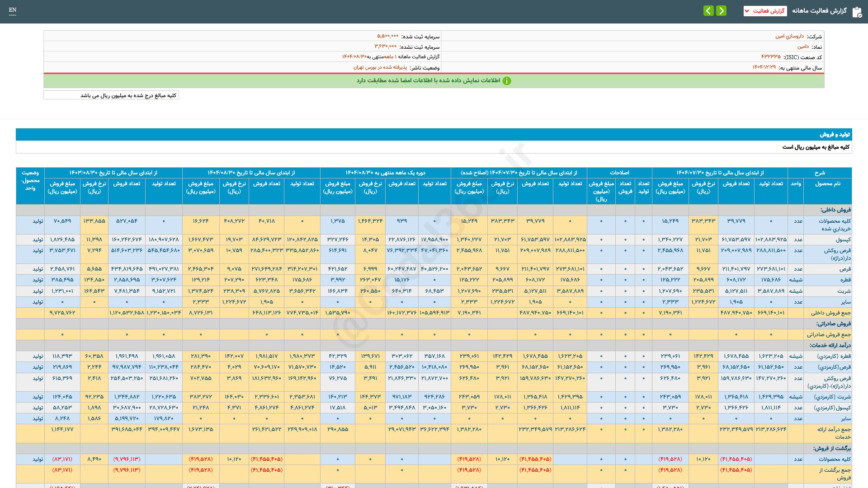
Task: Click the symbol name دامين
Action: click(803, 47)
